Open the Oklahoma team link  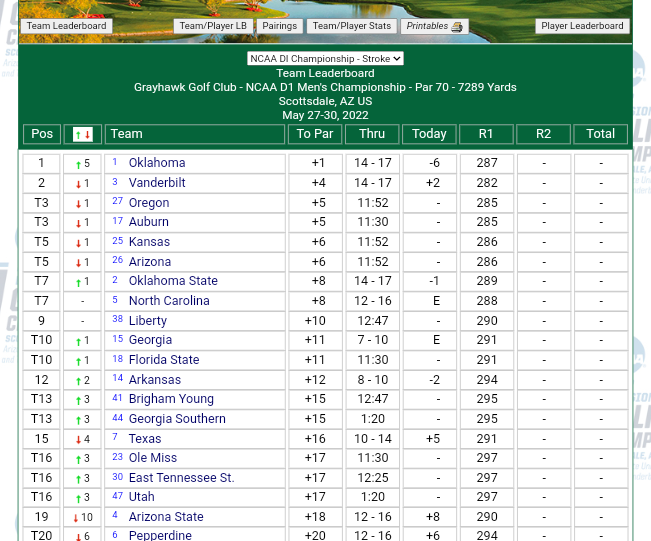tap(157, 163)
